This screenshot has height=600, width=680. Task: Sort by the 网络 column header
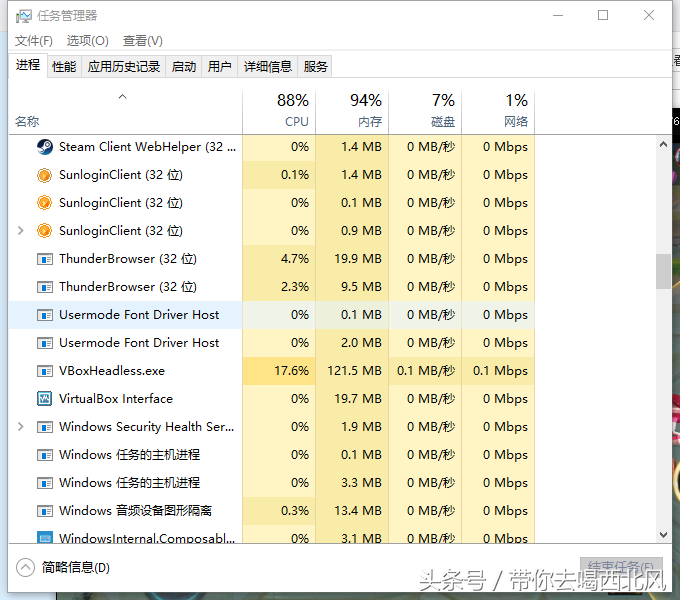[x=498, y=112]
